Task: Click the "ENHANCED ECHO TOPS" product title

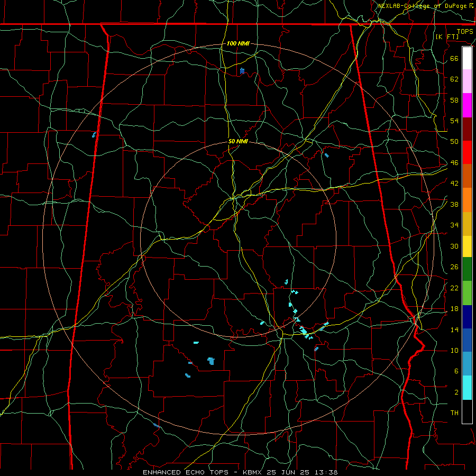Action: point(186,472)
